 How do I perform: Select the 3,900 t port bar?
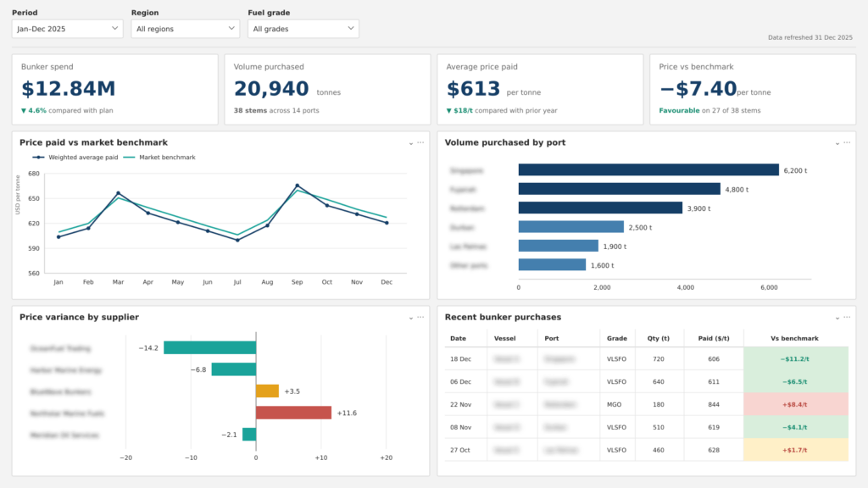click(x=600, y=208)
